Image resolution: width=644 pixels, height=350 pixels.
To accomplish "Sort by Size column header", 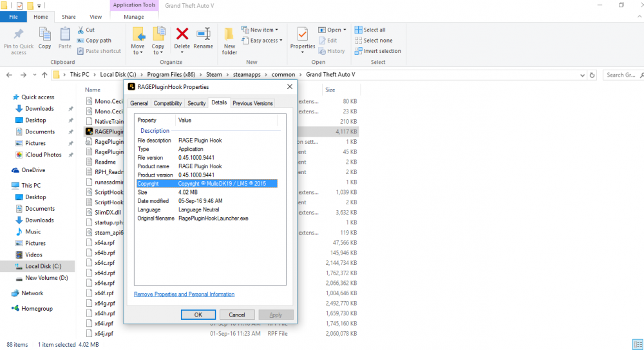I will pyautogui.click(x=330, y=90).
